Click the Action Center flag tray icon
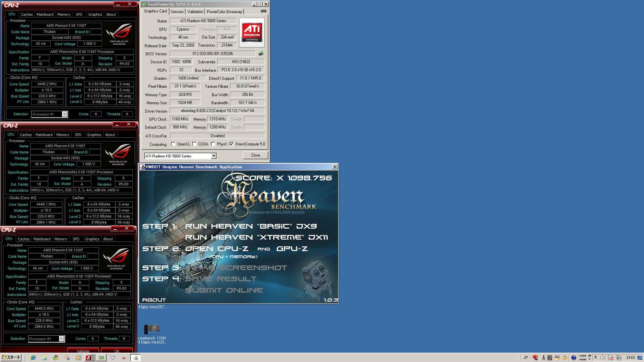 point(611,358)
